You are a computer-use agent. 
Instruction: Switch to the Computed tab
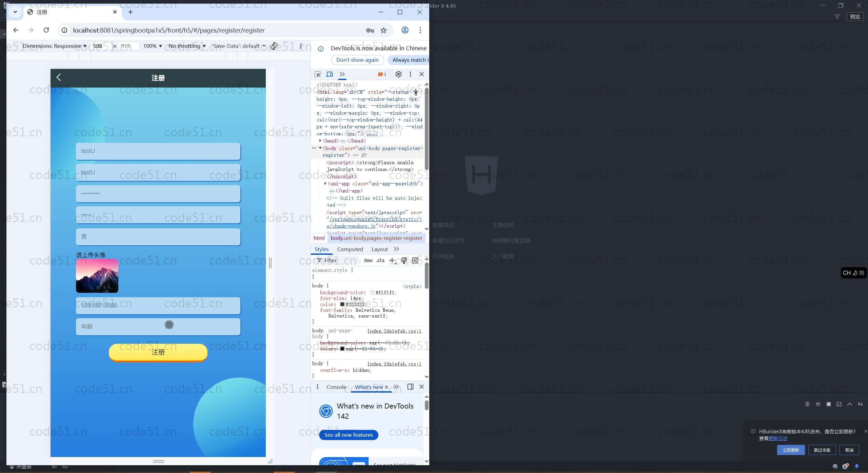click(350, 249)
